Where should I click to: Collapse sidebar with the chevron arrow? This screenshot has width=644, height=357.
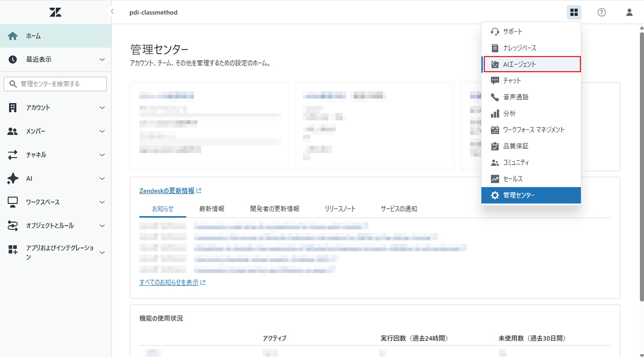pyautogui.click(x=112, y=12)
